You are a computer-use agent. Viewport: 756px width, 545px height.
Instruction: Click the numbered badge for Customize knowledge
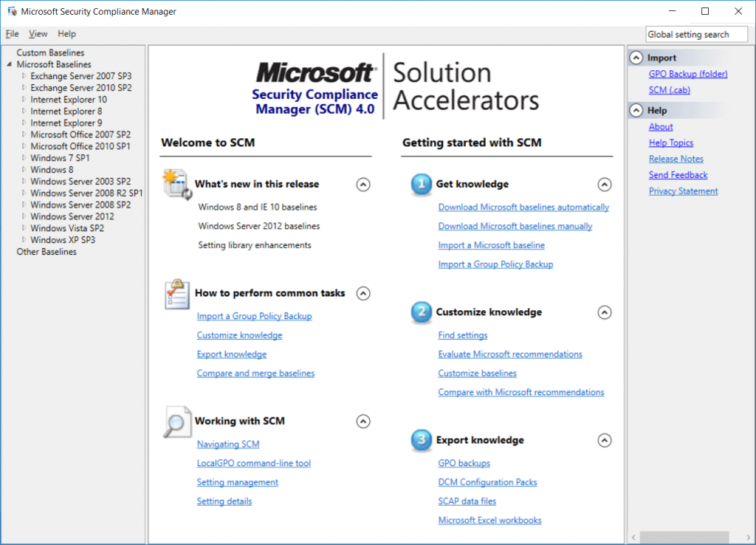(421, 312)
